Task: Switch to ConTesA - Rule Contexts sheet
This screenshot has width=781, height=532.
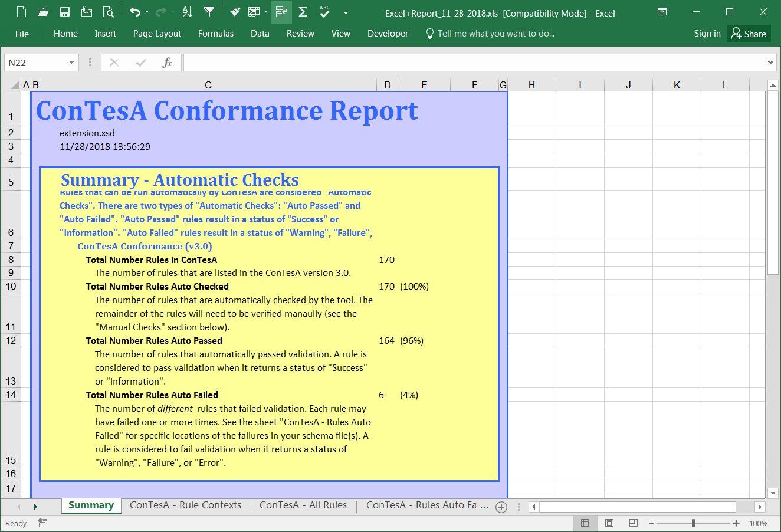Action: (x=186, y=505)
